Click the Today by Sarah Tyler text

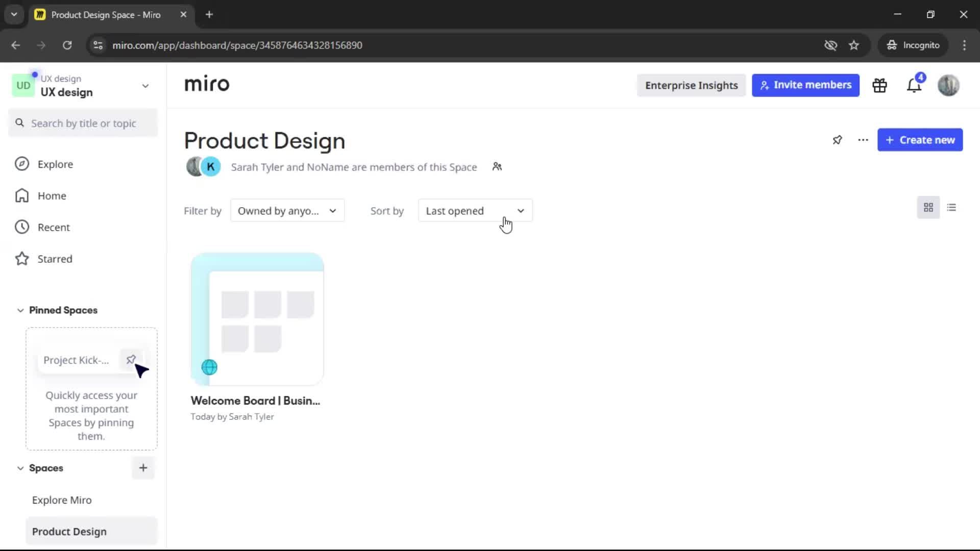[x=232, y=417]
